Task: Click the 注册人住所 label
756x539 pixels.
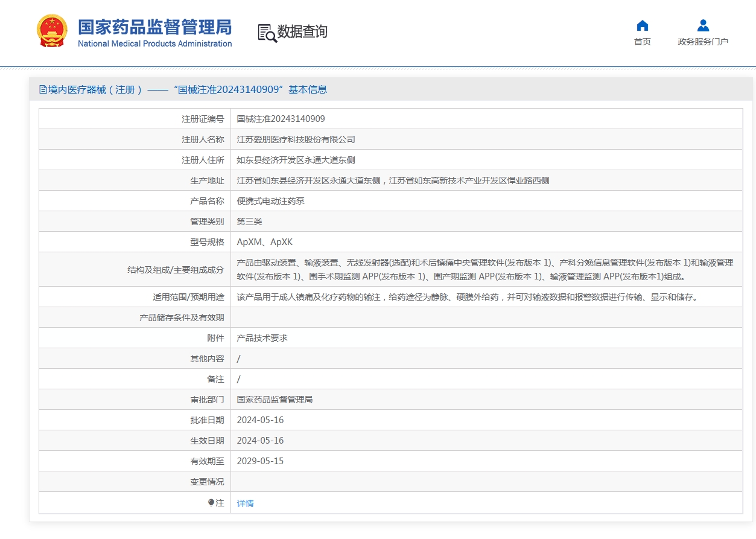Action: [x=203, y=160]
